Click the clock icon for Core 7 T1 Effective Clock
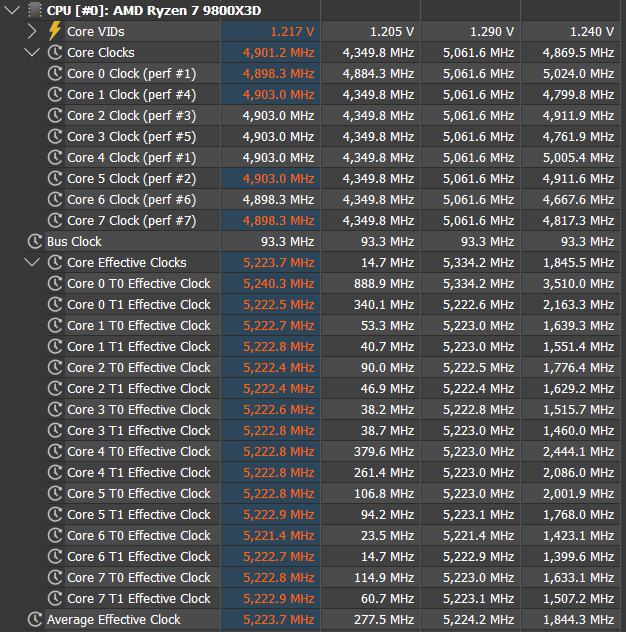 [x=55, y=599]
